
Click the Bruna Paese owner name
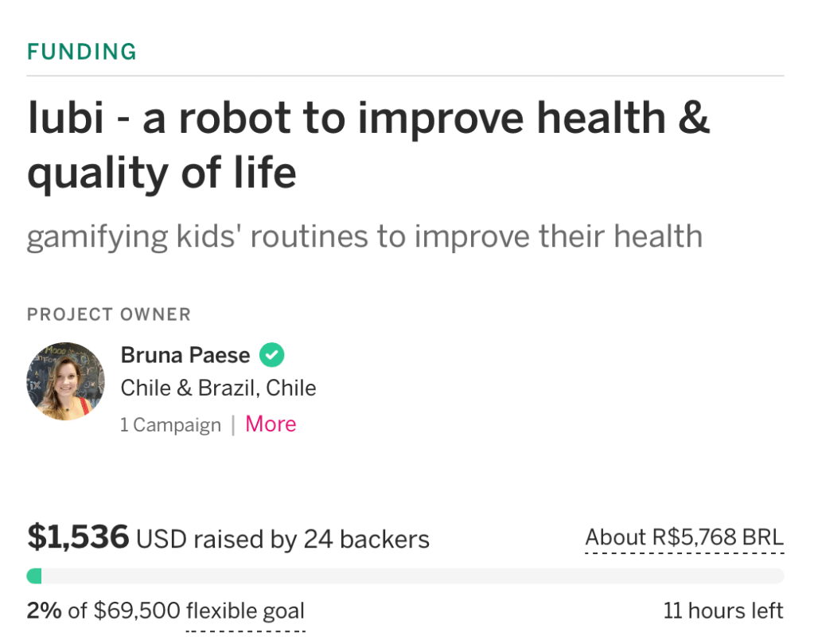coord(185,355)
